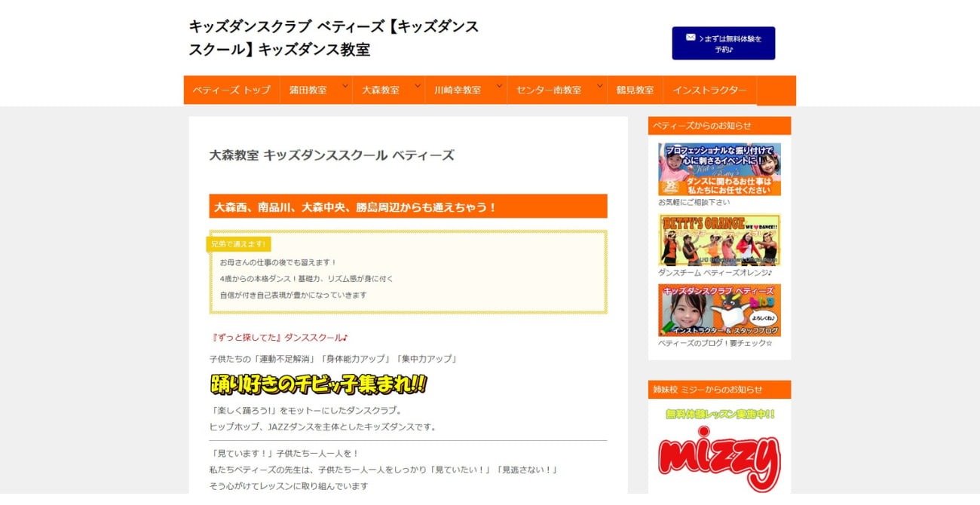The image size is (980, 505).
Task: Open the instructor and staff blog banner
Action: [718, 309]
